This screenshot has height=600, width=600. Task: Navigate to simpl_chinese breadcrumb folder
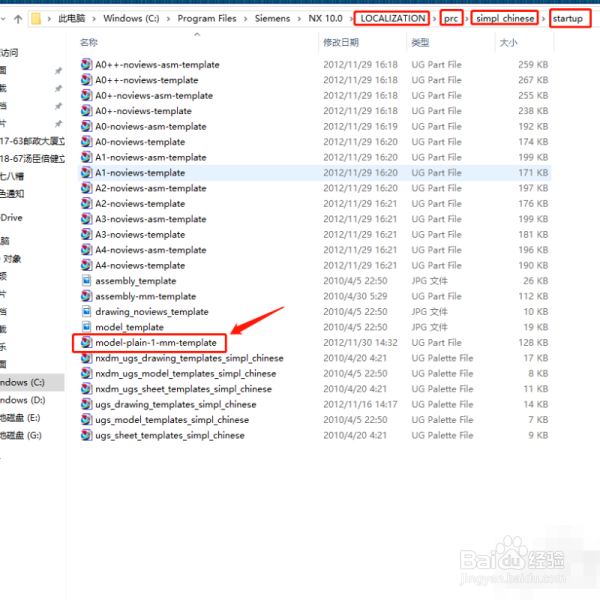(505, 18)
